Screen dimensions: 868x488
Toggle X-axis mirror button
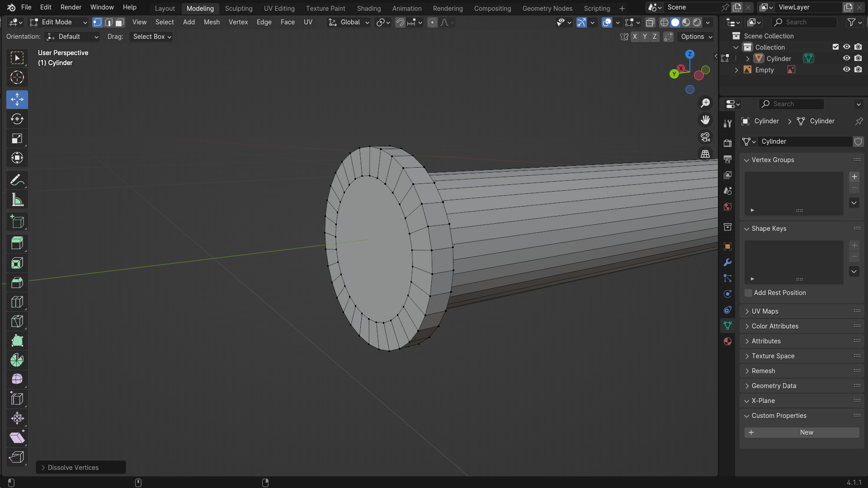[635, 37]
